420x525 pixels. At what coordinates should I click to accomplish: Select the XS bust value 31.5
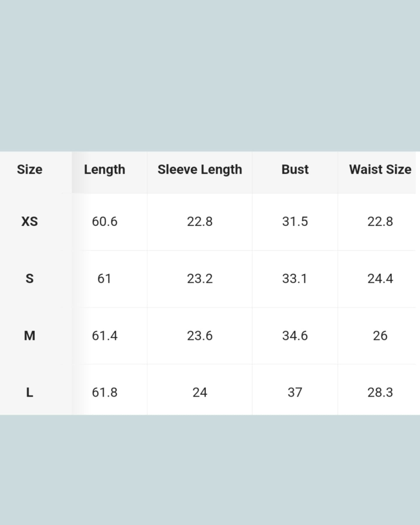click(295, 221)
